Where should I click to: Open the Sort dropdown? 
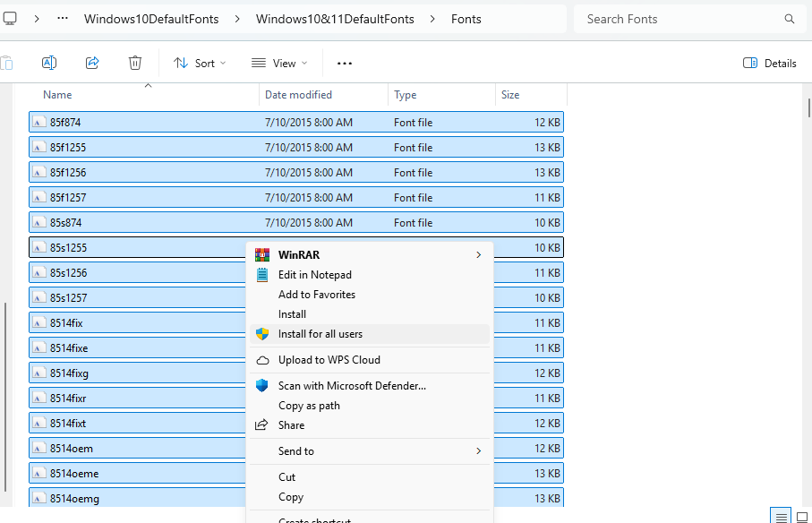[x=200, y=64]
